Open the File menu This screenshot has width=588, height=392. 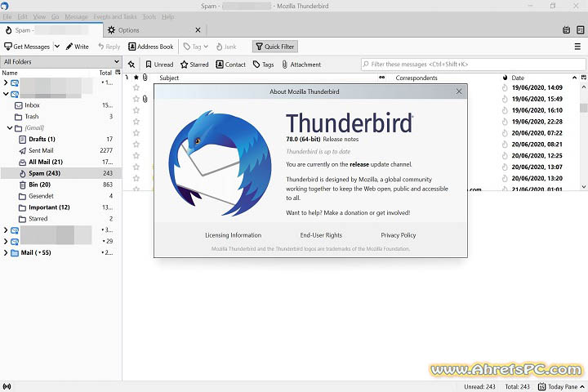click(x=7, y=16)
